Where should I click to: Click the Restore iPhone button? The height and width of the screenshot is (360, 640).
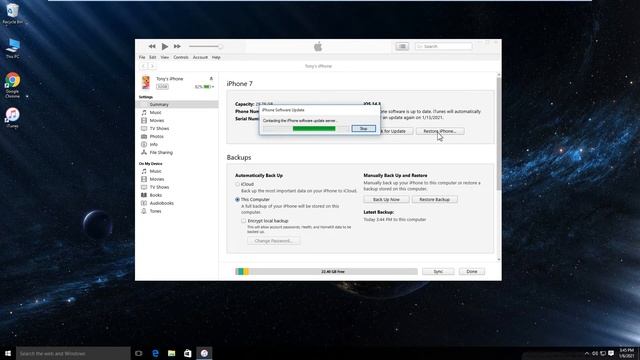(440, 131)
